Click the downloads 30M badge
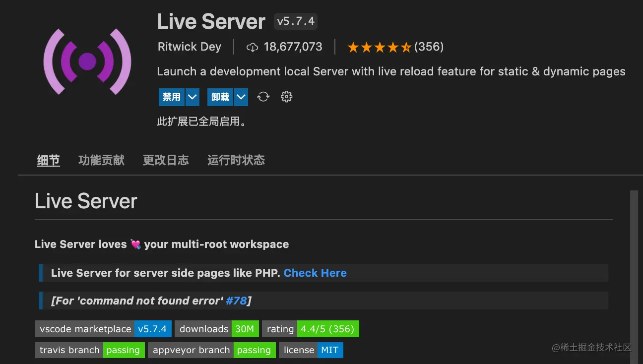The height and width of the screenshot is (364, 643). pos(217,329)
